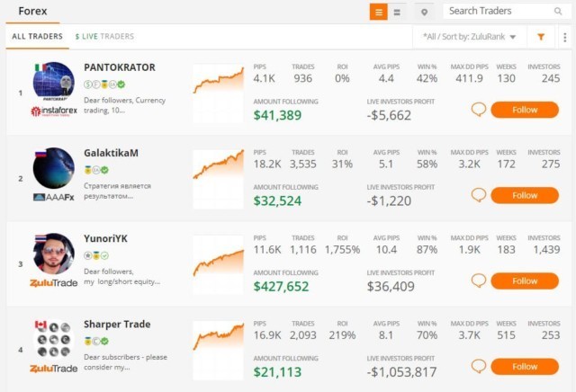Open comments bubble for PANTOKRATOR
This screenshot has height=392, width=576.
479,110
